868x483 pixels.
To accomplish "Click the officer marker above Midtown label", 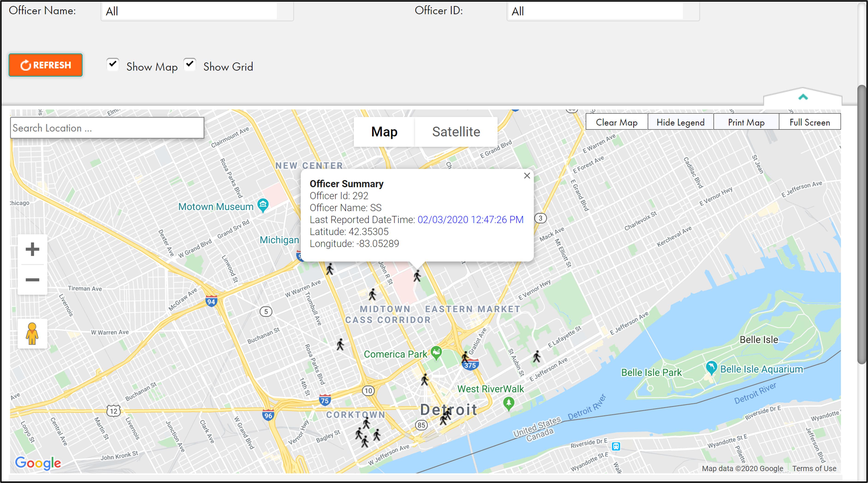I will tap(372, 294).
